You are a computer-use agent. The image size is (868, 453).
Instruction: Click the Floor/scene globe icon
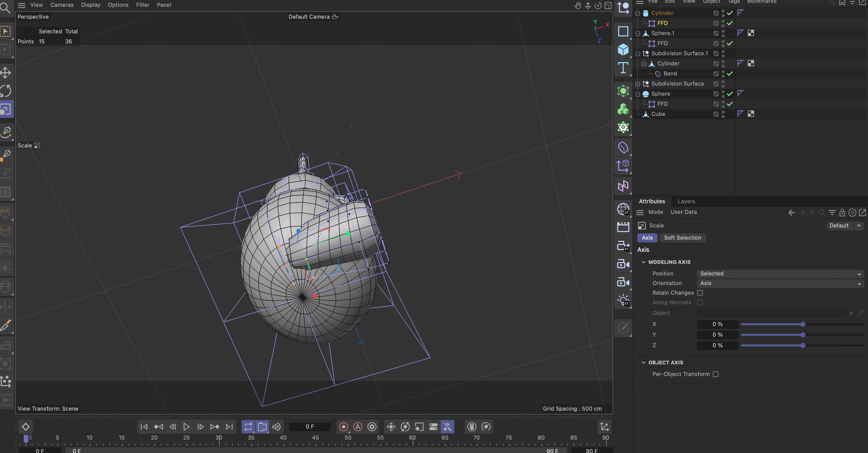tap(623, 209)
